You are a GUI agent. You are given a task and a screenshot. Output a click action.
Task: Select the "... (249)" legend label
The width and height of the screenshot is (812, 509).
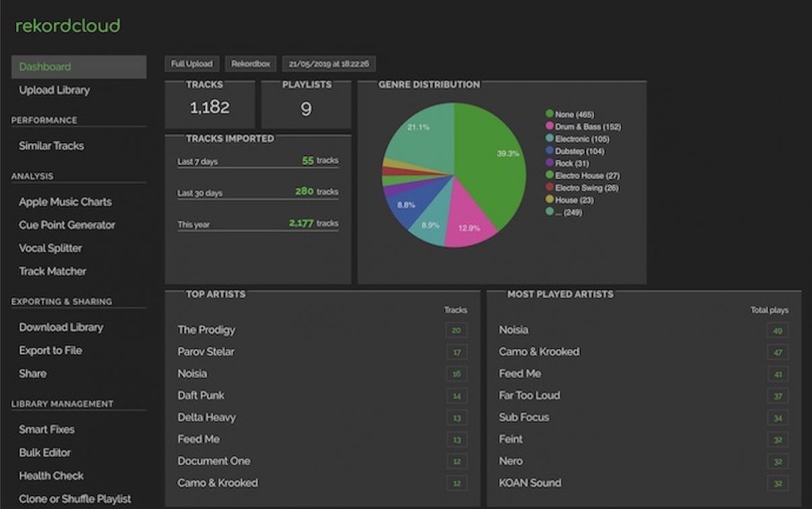click(569, 212)
